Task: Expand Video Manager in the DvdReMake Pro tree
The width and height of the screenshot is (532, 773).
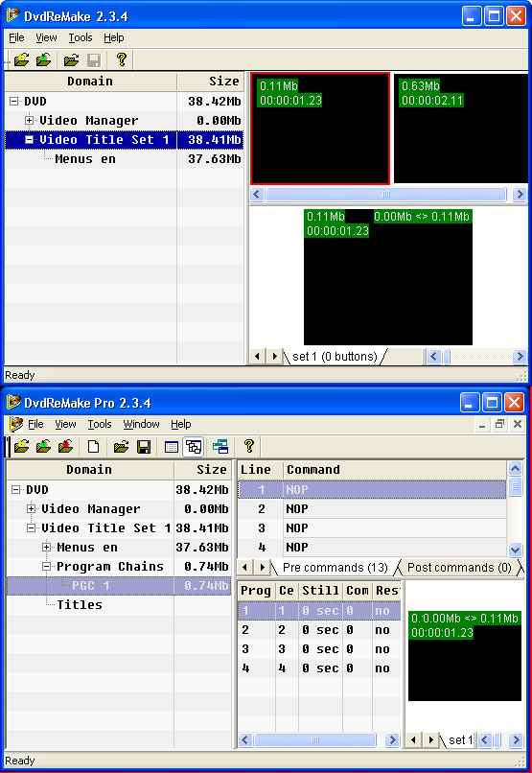Action: 31,508
